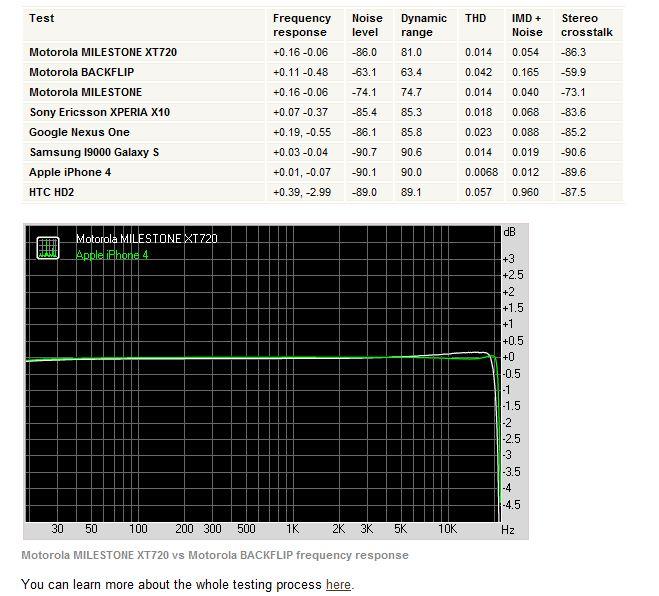The image size is (659, 596).
Task: Click MILESTONE noise level value -74.1
Action: [364, 92]
